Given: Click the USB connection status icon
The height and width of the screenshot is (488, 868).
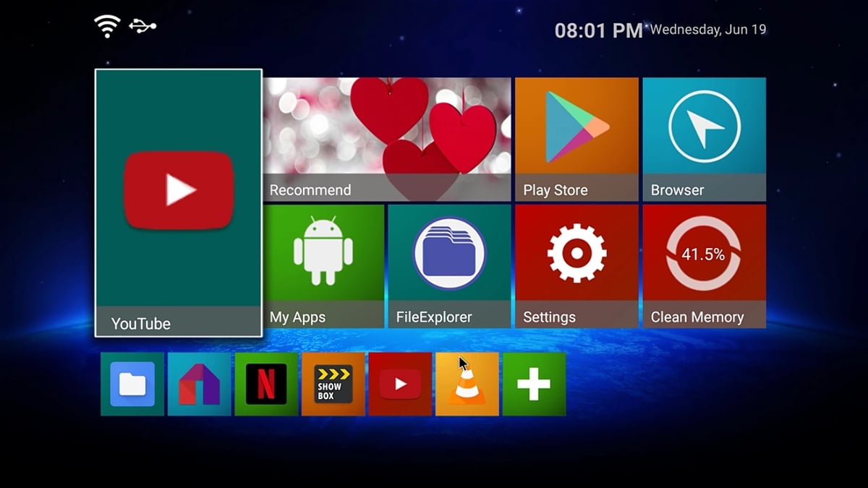Looking at the screenshot, I should coord(142,26).
